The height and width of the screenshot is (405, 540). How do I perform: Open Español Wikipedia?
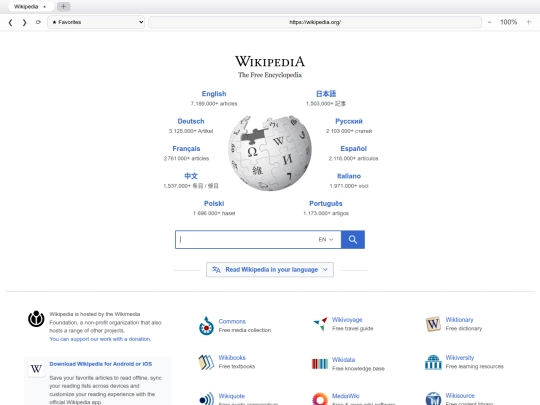[x=353, y=148]
